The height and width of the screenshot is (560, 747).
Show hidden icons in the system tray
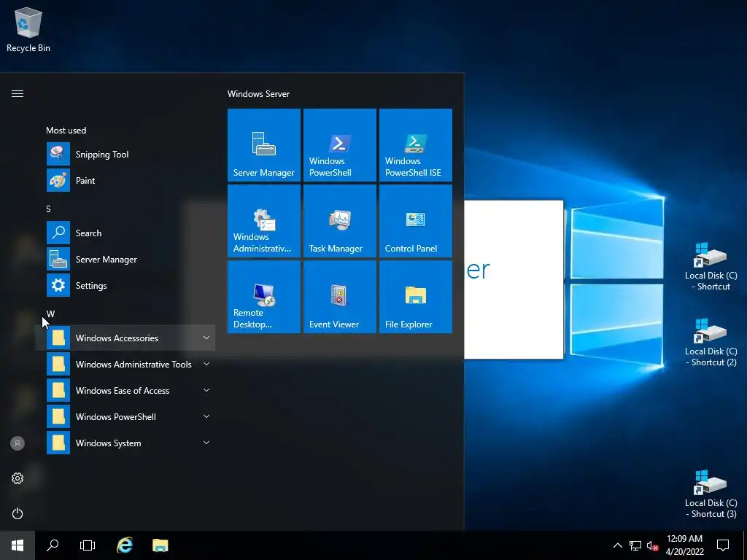617,545
